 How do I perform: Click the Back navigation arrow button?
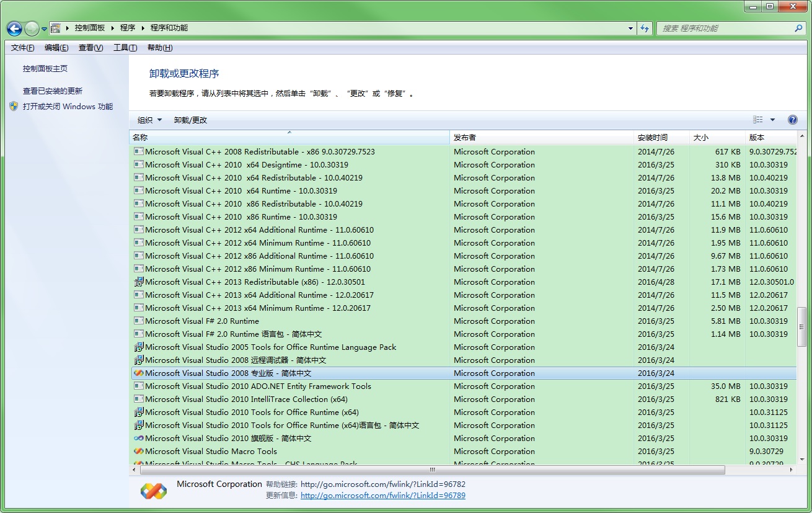14,29
